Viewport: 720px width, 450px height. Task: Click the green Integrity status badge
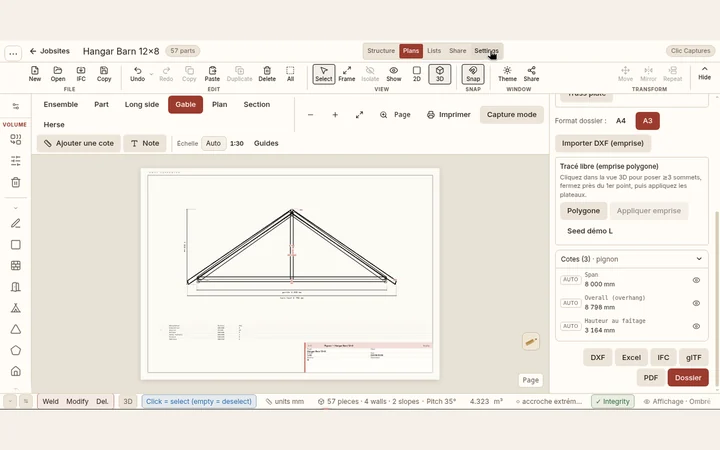click(613, 401)
